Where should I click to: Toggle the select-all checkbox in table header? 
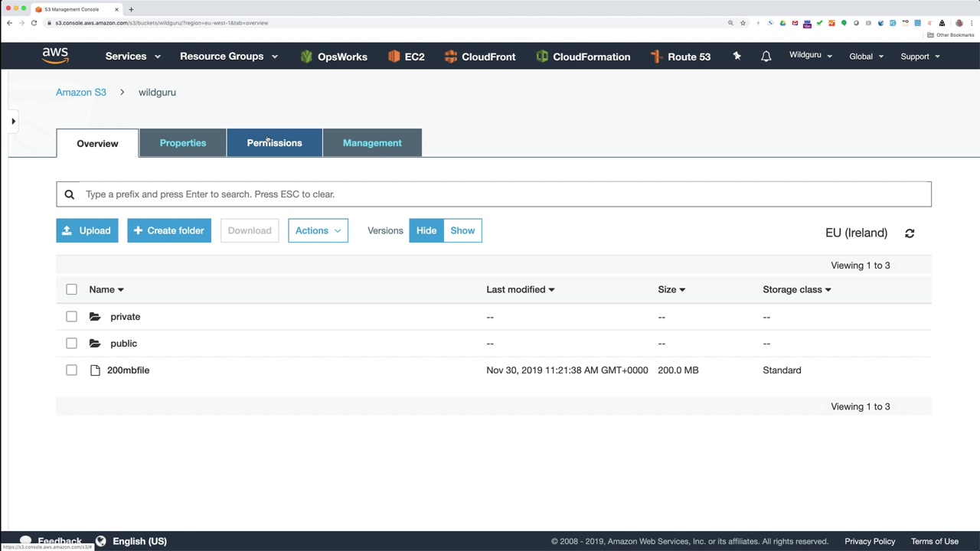(71, 289)
